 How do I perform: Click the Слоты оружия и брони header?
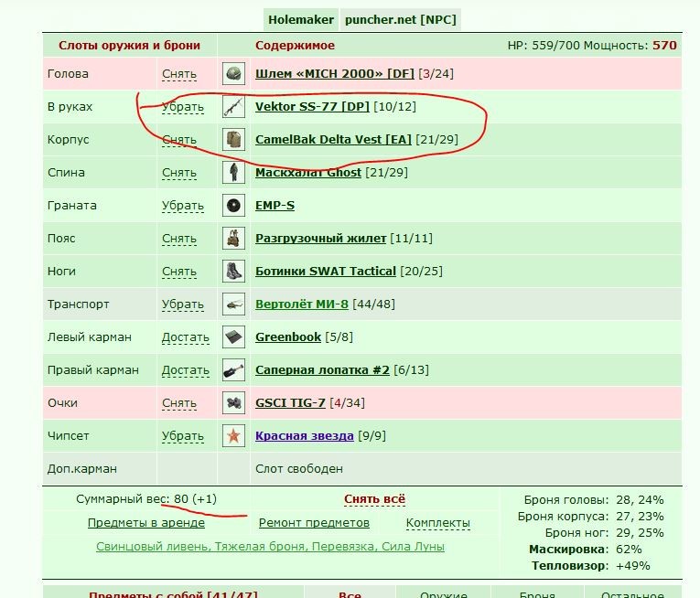[x=129, y=46]
